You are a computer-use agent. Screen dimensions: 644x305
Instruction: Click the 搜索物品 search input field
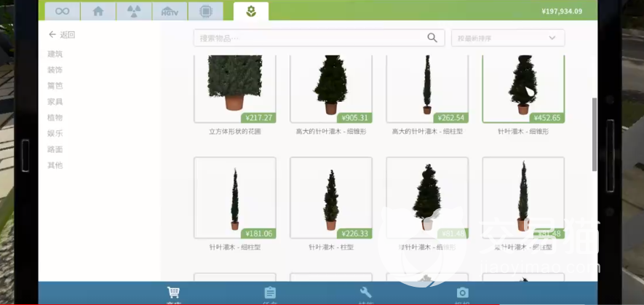pyautogui.click(x=309, y=38)
